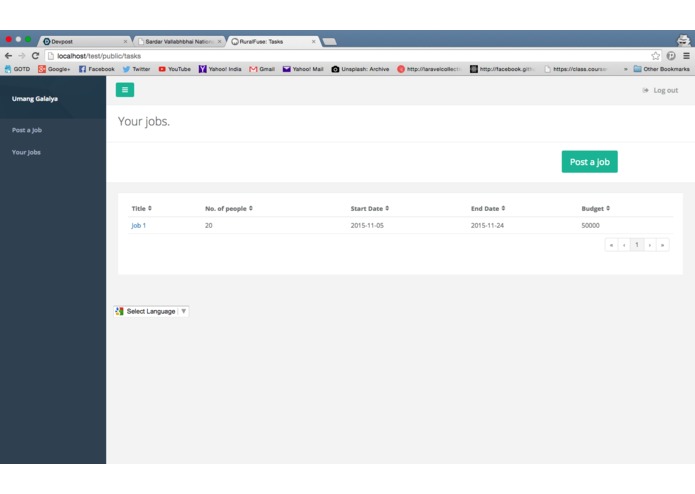This screenshot has width=695, height=494.
Task: Open Your Jobs in the sidebar
Action: 26,152
